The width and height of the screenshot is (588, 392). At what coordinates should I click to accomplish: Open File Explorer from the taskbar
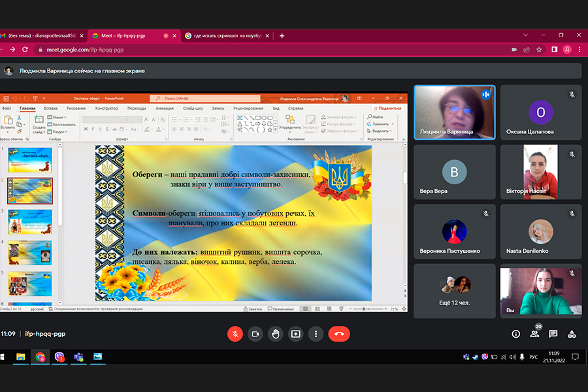(21, 357)
